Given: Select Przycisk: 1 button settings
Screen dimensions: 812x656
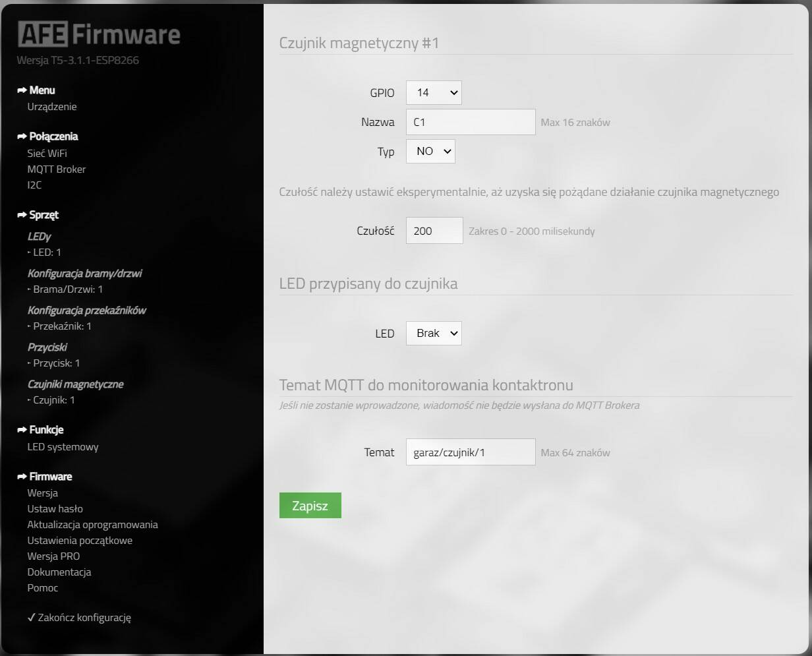Looking at the screenshot, I should click(56, 363).
